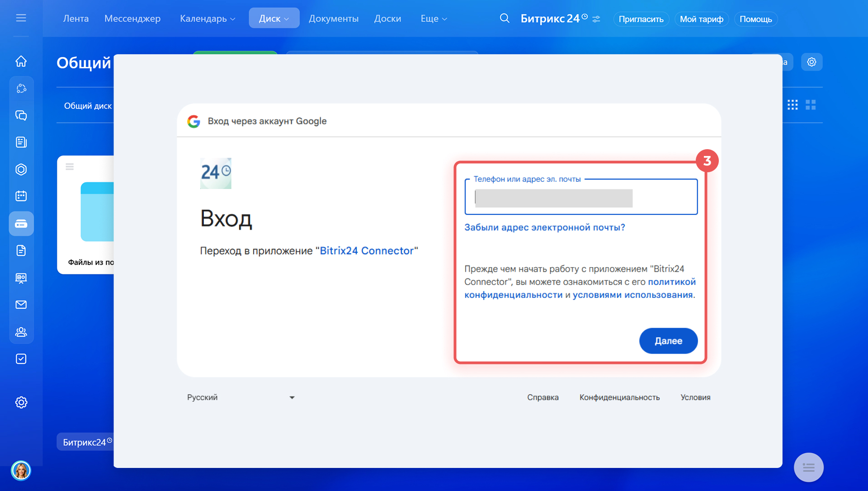Click the search magnifier icon

(x=505, y=19)
